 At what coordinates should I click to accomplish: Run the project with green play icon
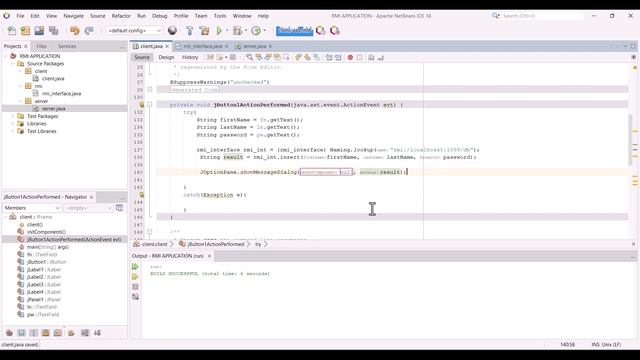[219, 31]
